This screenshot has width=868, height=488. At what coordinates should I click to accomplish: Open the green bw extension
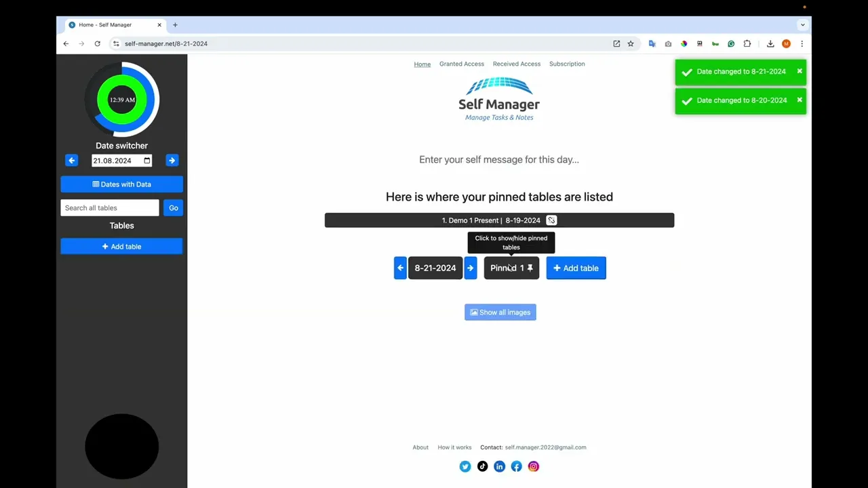pyautogui.click(x=715, y=43)
